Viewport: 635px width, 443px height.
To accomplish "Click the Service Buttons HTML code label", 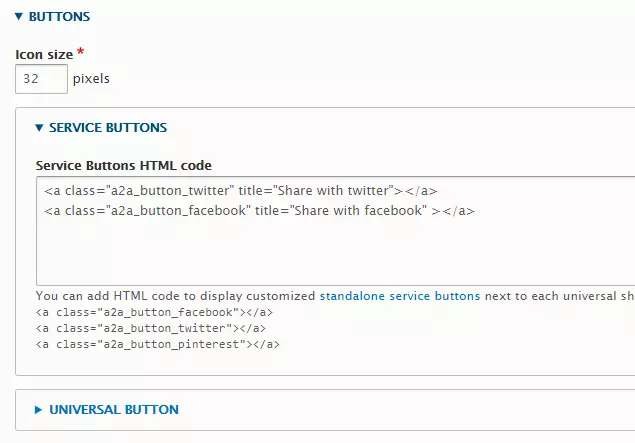I will pyautogui.click(x=123, y=165).
